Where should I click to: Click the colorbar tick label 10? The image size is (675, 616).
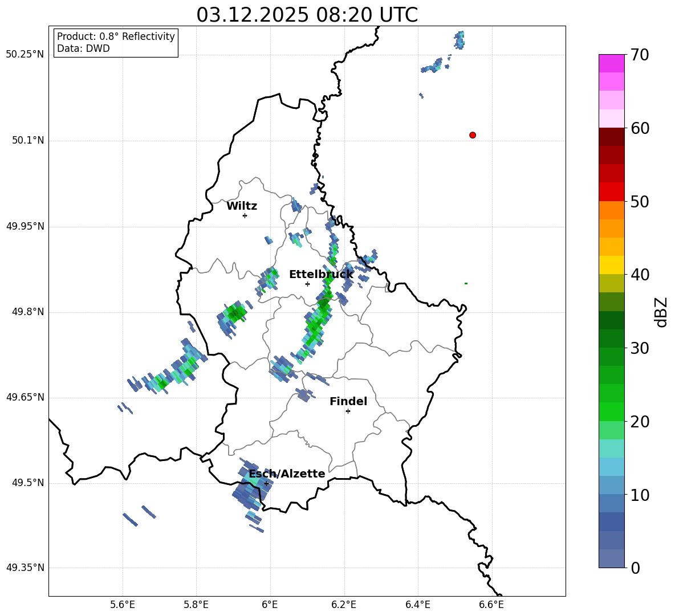tap(640, 495)
